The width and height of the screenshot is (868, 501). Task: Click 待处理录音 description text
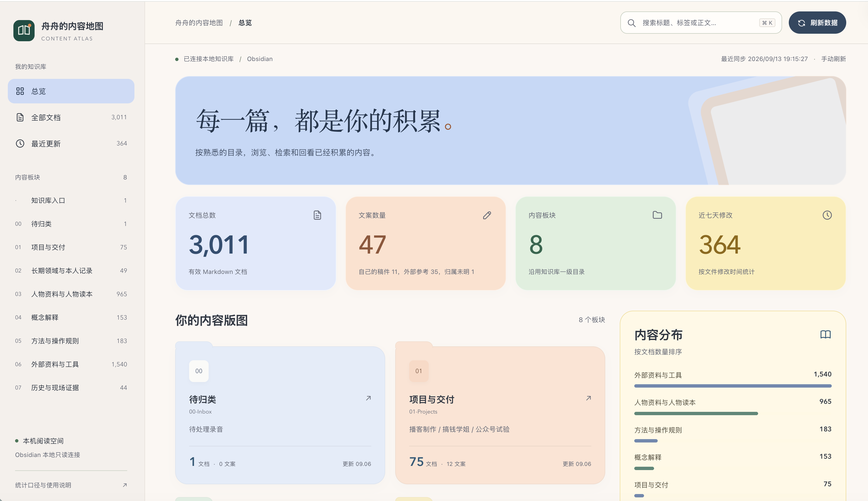coord(206,429)
